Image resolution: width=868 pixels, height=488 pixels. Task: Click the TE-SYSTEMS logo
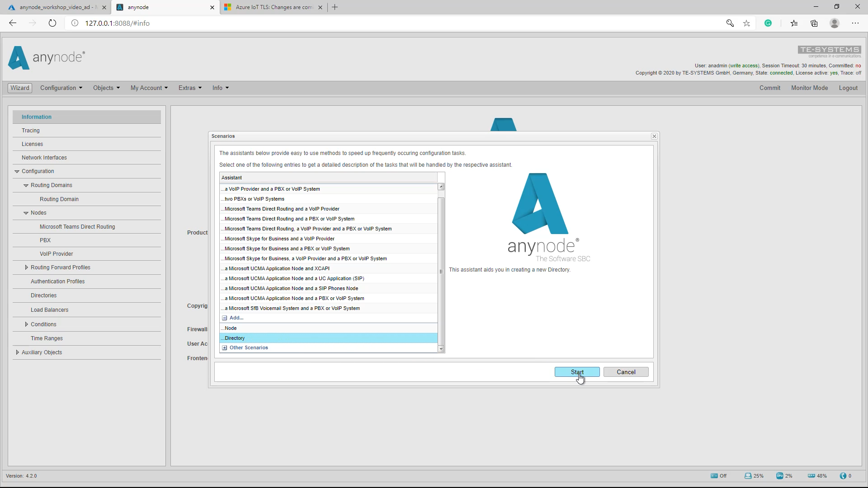829,52
